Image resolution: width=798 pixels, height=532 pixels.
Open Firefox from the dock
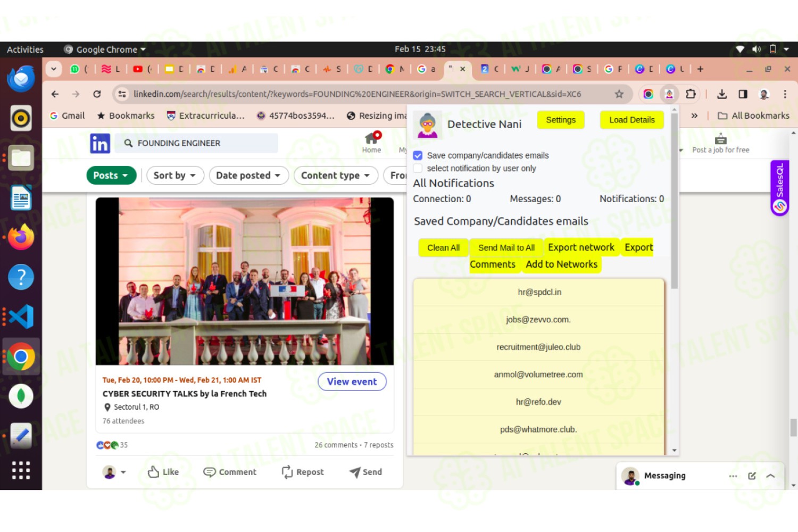click(x=21, y=237)
